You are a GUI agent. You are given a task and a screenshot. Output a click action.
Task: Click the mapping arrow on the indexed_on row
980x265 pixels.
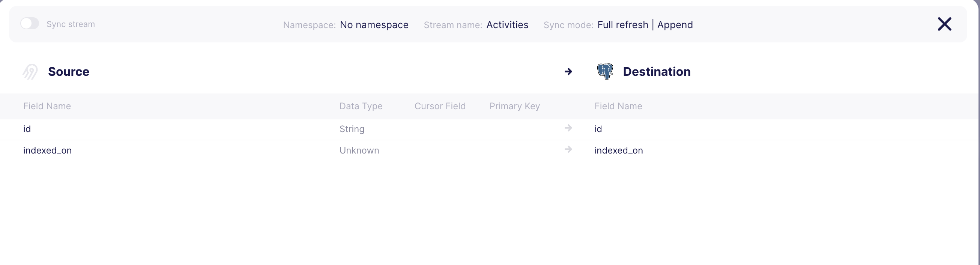[568, 150]
